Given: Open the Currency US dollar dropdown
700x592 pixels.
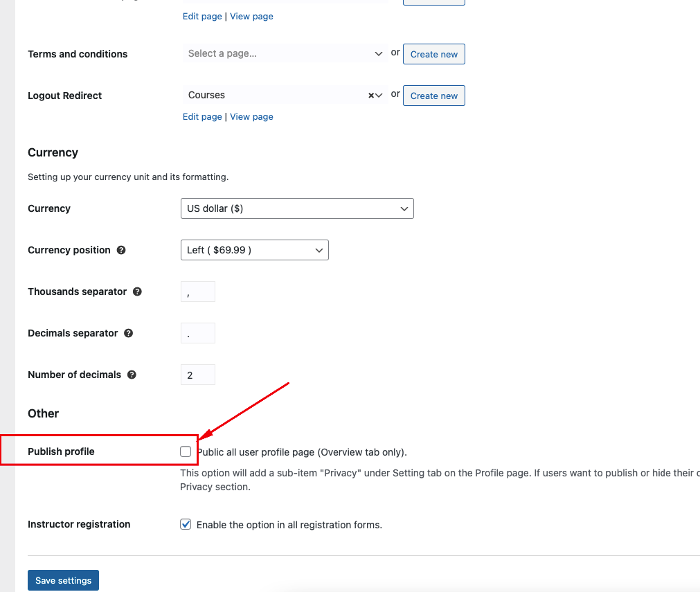Looking at the screenshot, I should [297, 208].
